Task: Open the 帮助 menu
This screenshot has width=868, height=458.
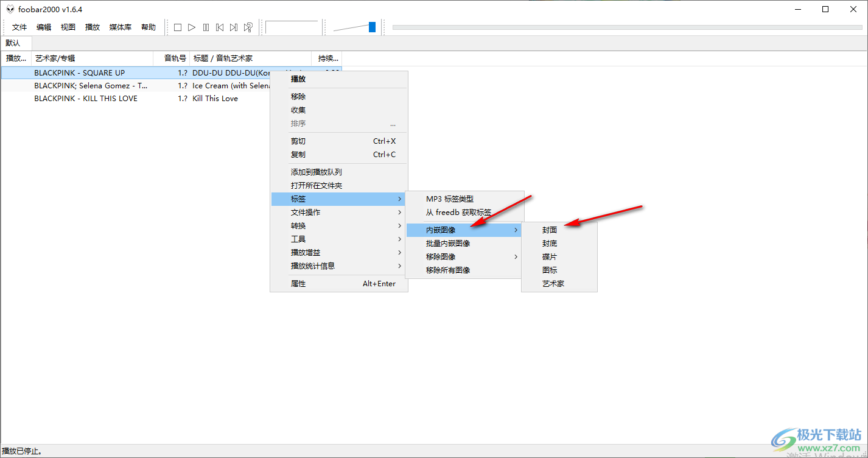Action: [149, 27]
